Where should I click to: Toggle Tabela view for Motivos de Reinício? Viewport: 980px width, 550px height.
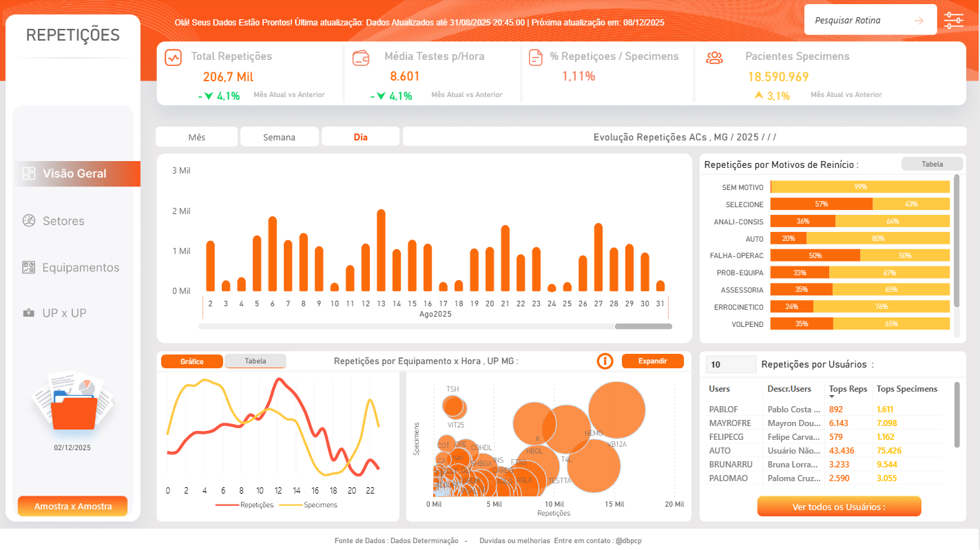[x=922, y=164]
